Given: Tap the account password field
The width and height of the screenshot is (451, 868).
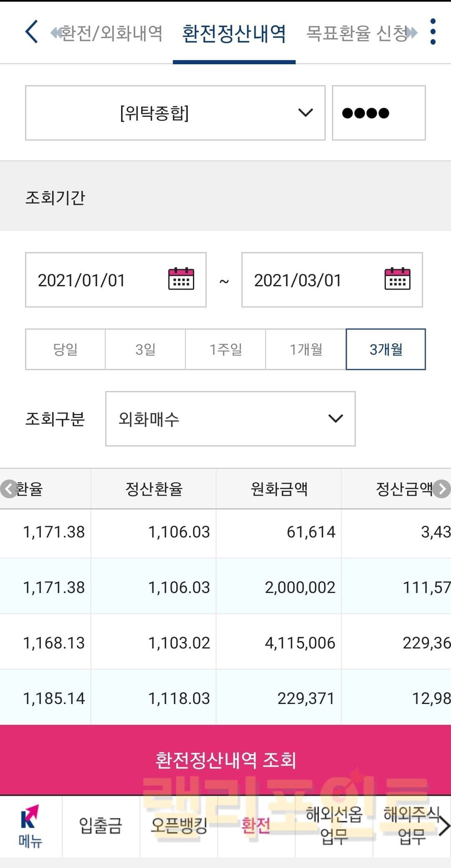Looking at the screenshot, I should (x=378, y=113).
